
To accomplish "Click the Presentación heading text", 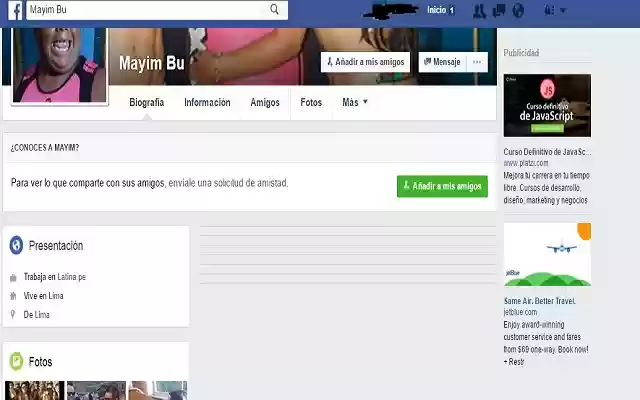I will click(56, 246).
